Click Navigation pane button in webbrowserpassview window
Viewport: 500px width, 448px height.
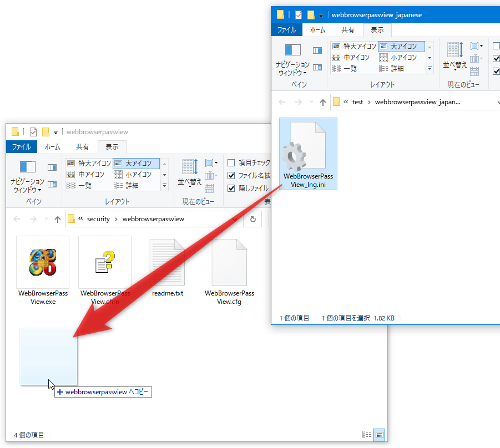[x=27, y=176]
